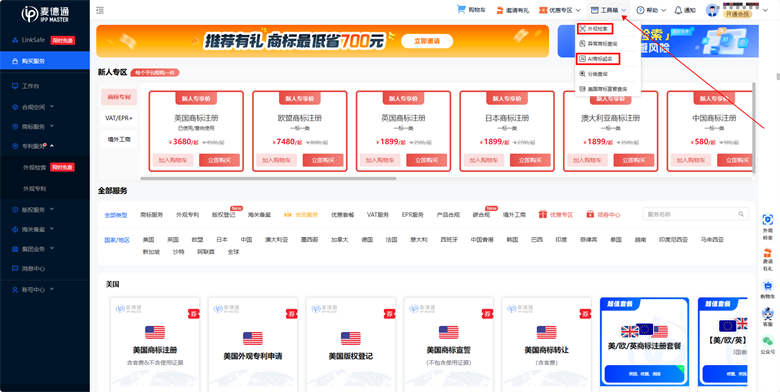The width and height of the screenshot is (780, 392).
Task: Click 开通会员 badge under username
Action: click(x=737, y=14)
